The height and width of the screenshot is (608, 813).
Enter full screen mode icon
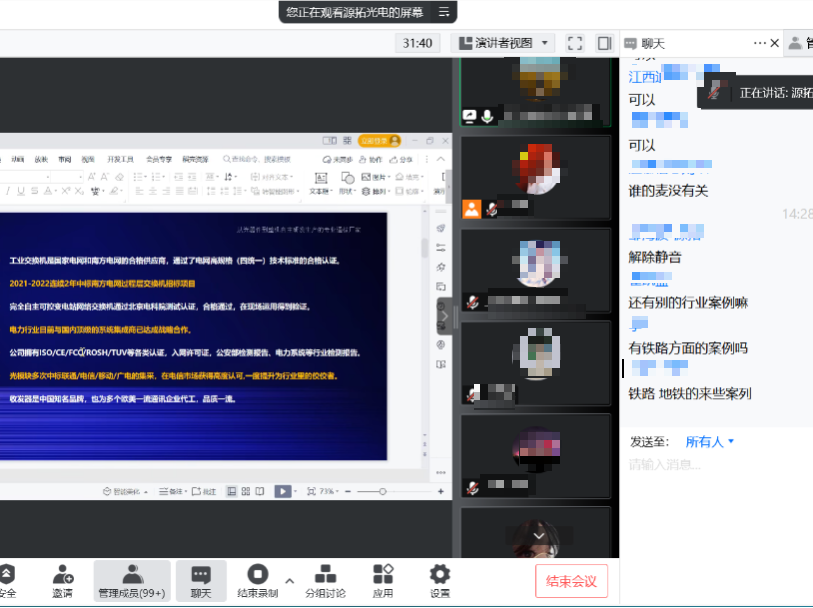(575, 43)
